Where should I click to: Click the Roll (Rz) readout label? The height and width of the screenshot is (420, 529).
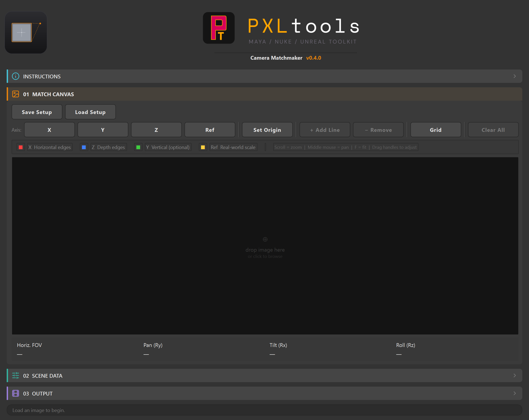(x=406, y=345)
